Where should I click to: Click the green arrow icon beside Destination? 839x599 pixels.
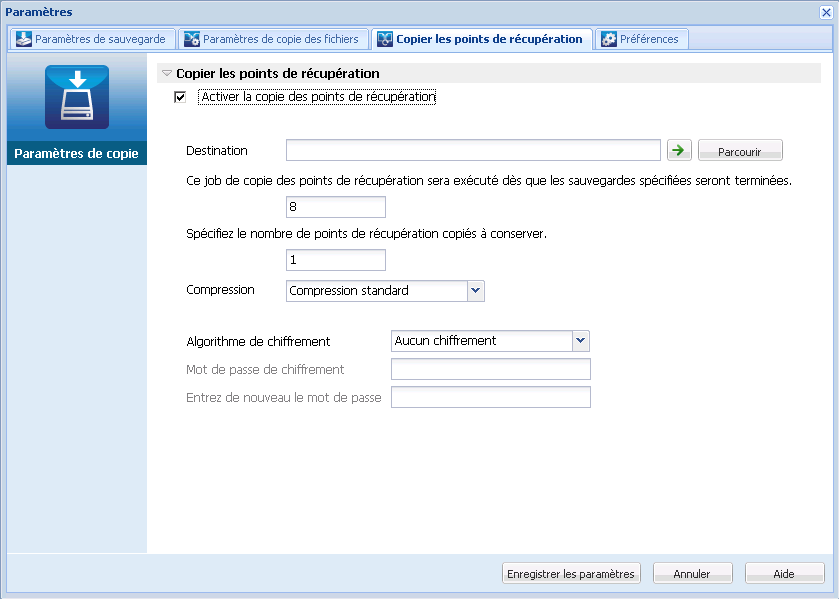coord(678,150)
